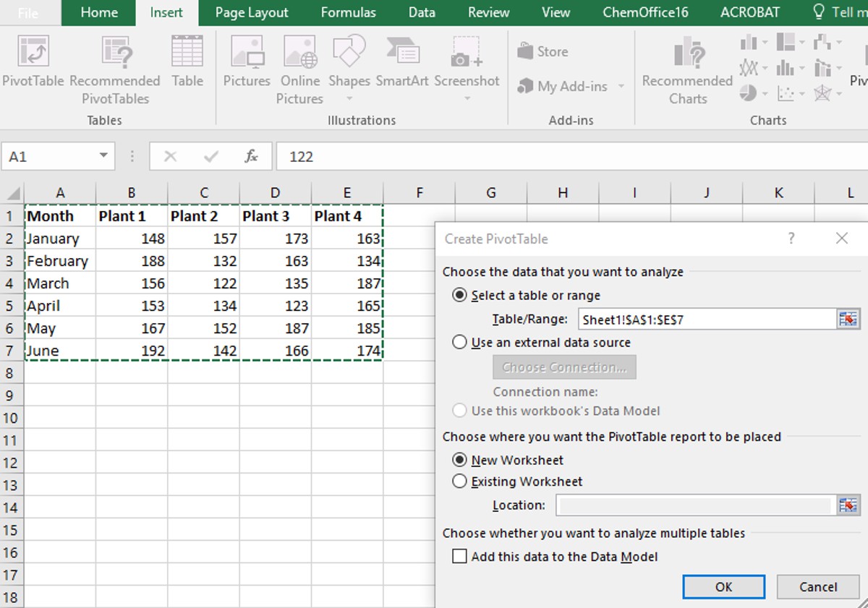Click the My Add-ins icon
Image resolution: width=868 pixels, height=608 pixels.
pos(525,87)
